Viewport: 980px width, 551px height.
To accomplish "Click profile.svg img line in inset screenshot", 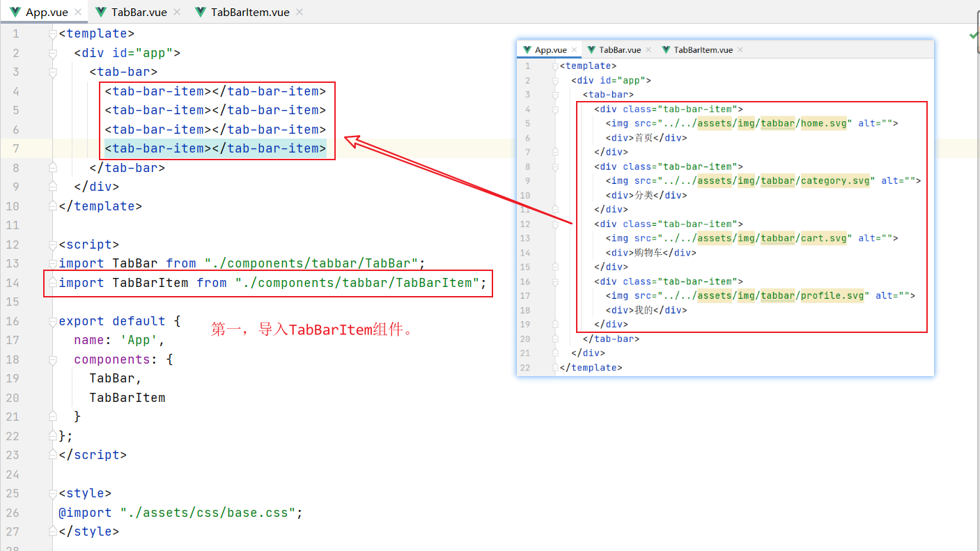I will point(760,295).
